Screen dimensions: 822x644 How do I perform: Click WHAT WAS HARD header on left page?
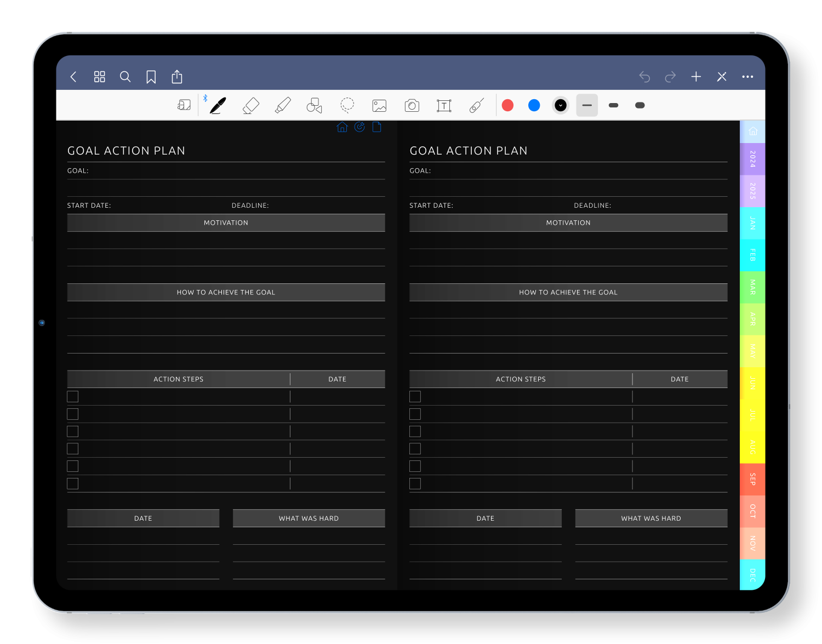pos(309,518)
